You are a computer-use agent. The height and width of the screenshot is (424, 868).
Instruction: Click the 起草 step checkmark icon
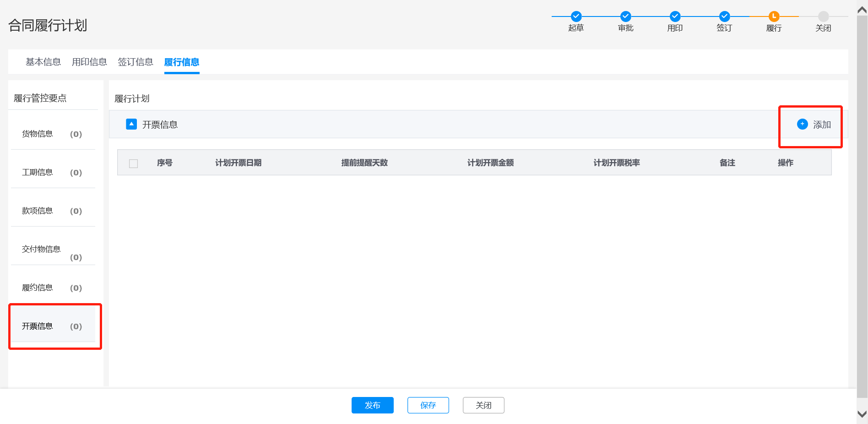click(x=576, y=16)
